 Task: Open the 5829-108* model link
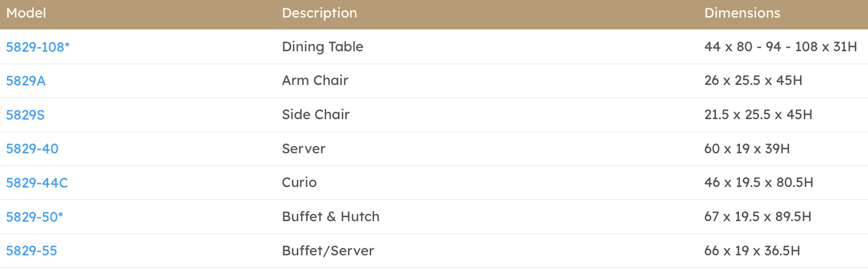(x=38, y=47)
